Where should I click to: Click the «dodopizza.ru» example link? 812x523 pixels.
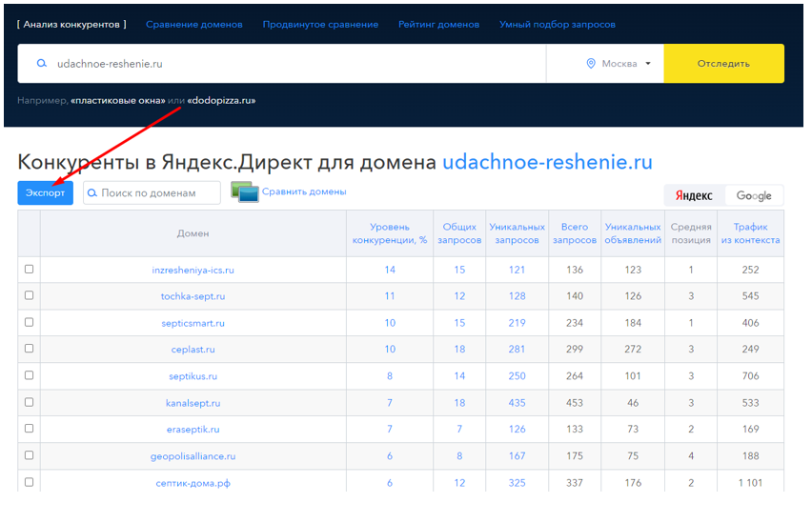[221, 100]
